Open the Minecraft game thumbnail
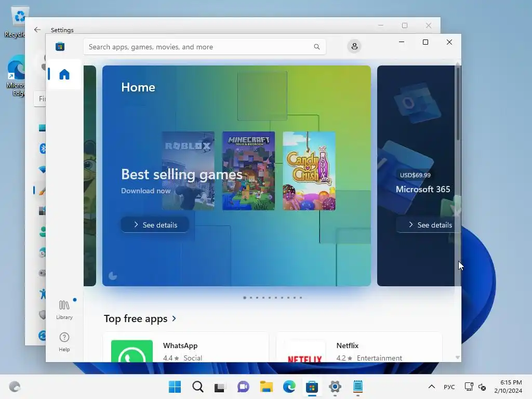Image resolution: width=532 pixels, height=399 pixels. click(248, 170)
